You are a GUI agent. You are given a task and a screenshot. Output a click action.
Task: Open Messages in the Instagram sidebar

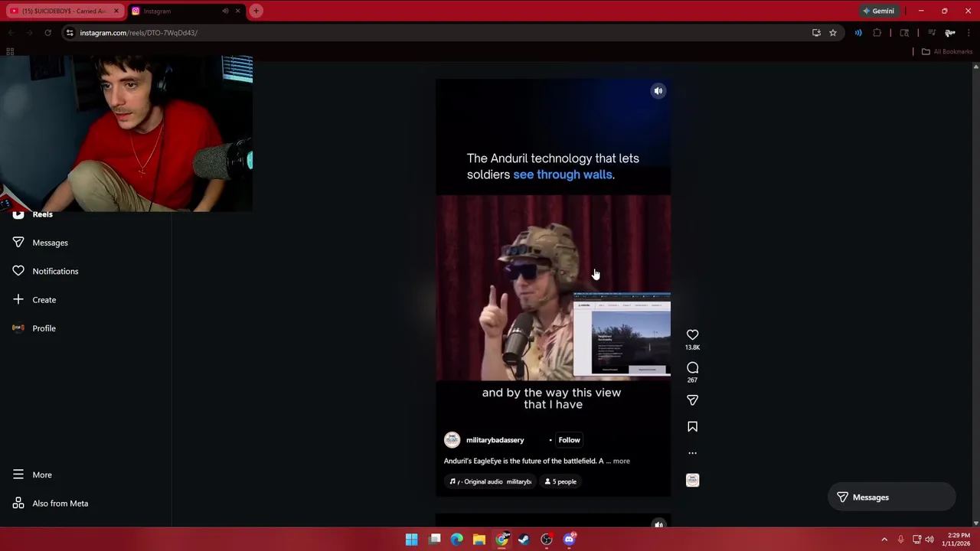tap(50, 243)
